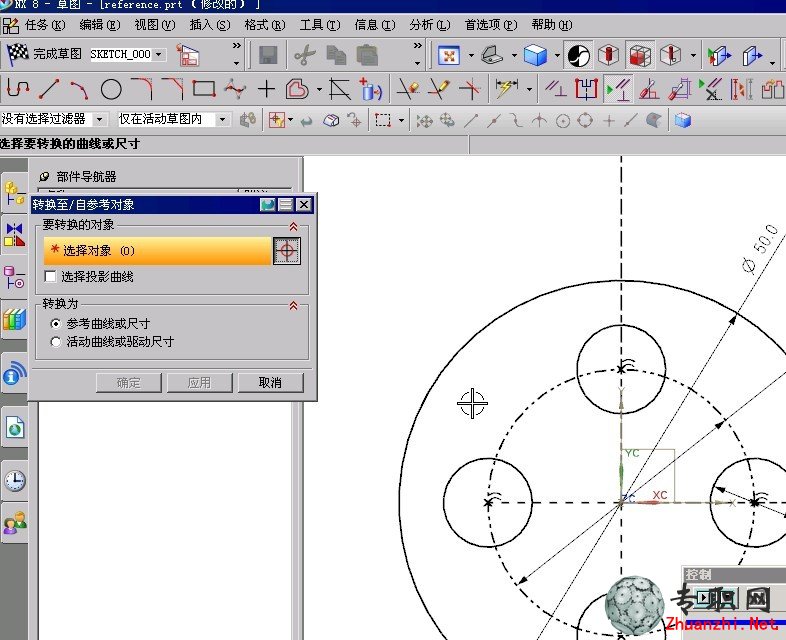Open dropdown arrow beside Inferred Dimensions
The image size is (786, 640).
tap(529, 89)
